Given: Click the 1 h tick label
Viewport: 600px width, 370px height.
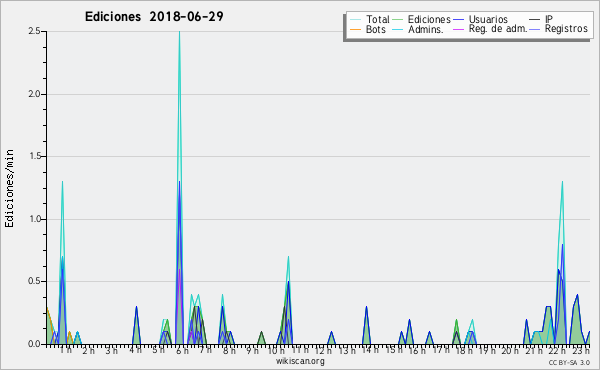Looking at the screenshot, I should 65,350.
